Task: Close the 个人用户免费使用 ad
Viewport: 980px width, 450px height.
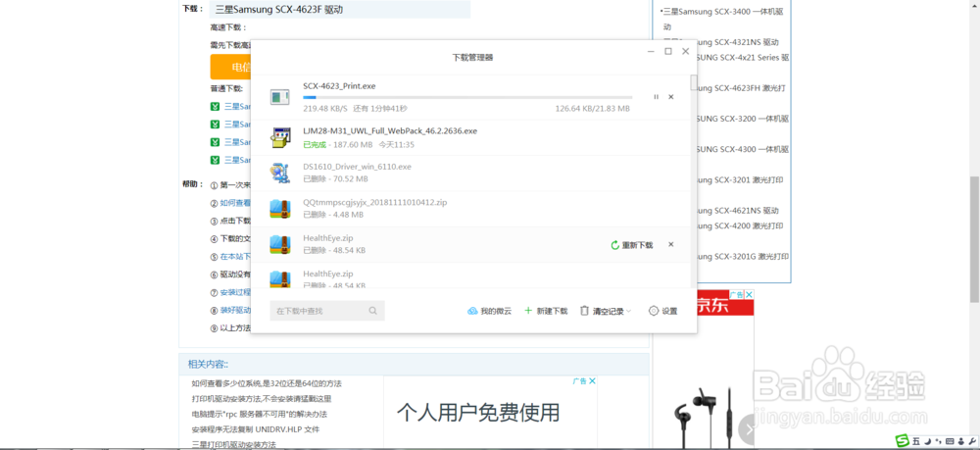Action: pyautogui.click(x=592, y=380)
